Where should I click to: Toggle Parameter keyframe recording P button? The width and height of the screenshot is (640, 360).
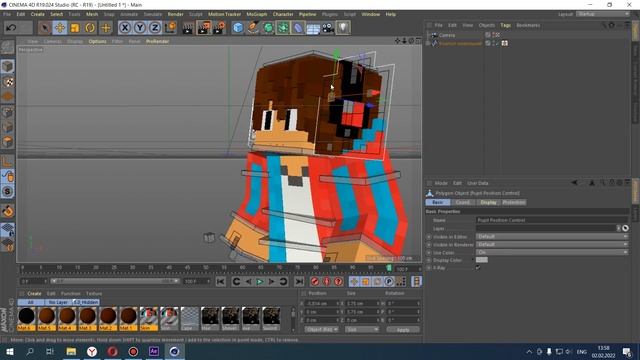point(389,282)
